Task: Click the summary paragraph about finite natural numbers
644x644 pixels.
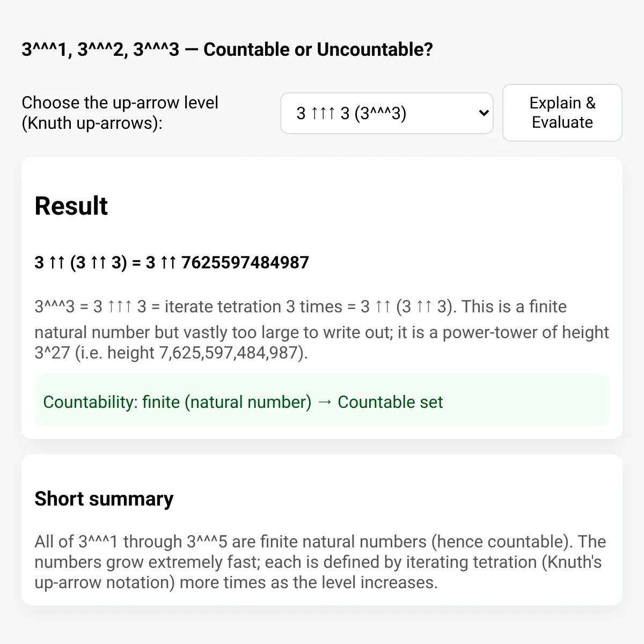Action: [320, 562]
